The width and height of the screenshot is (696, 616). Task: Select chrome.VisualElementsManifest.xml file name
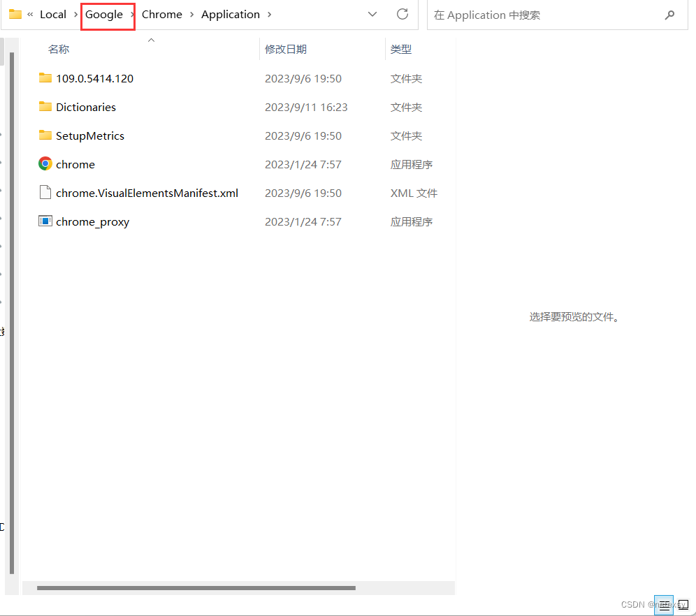pos(147,193)
